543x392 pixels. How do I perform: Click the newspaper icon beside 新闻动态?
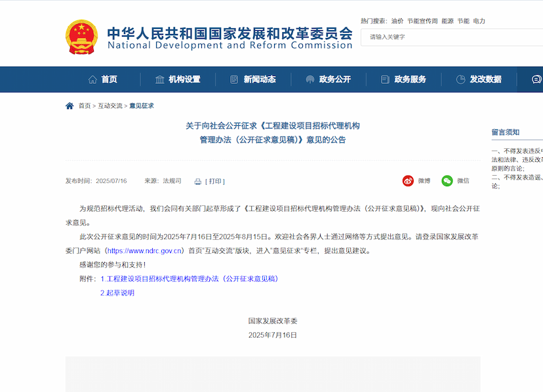click(234, 80)
